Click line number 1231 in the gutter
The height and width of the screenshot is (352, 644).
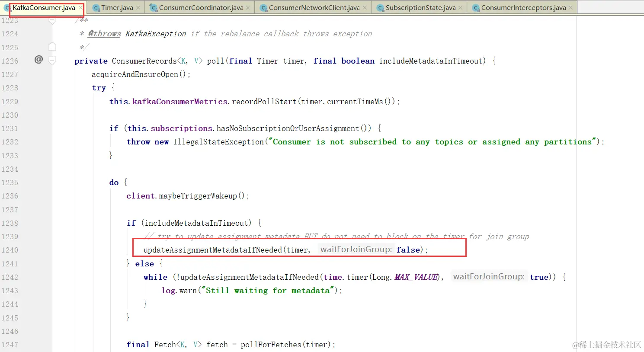click(10, 128)
